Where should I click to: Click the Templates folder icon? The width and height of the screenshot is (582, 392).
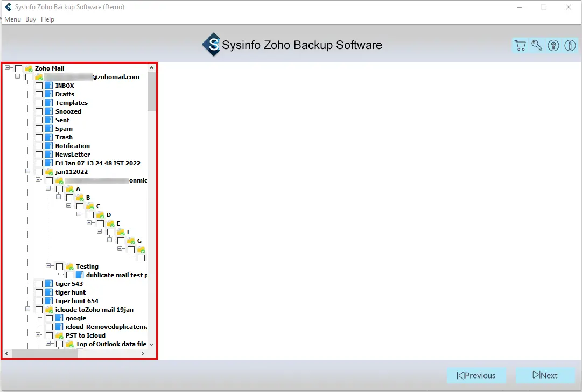click(x=49, y=103)
